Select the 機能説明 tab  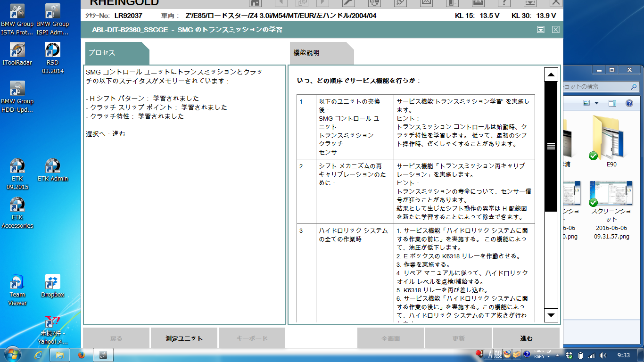pos(322,53)
